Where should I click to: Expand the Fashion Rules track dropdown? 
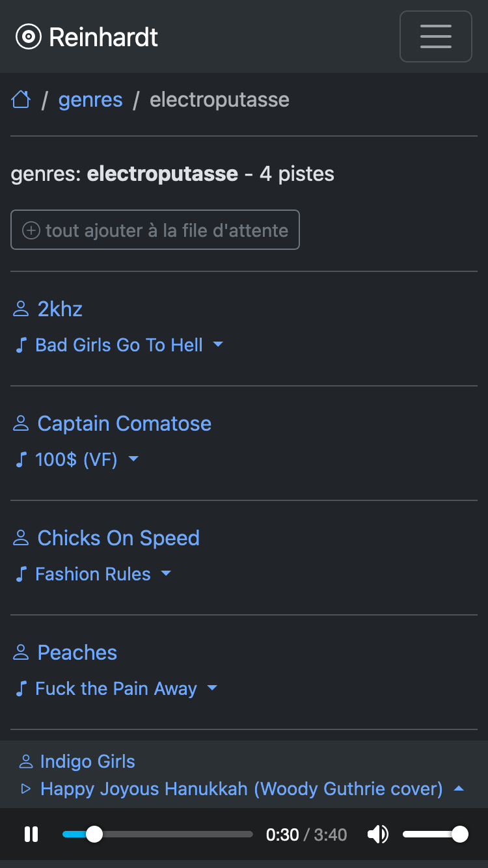(x=166, y=573)
